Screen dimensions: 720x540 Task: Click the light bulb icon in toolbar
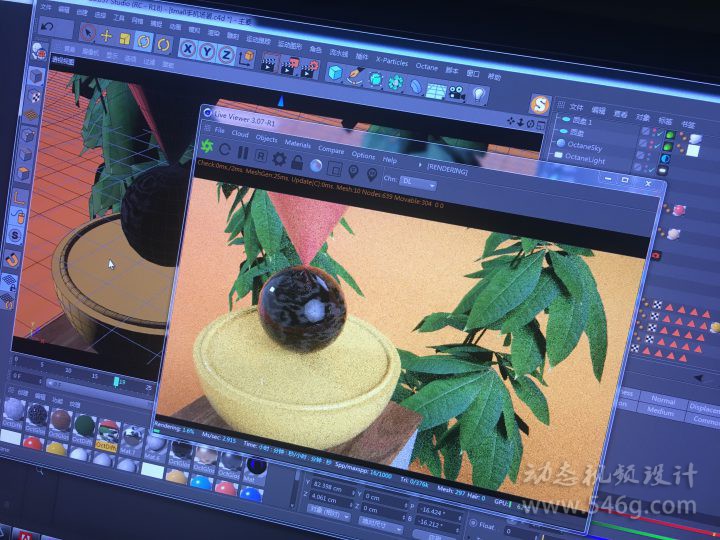[479, 93]
